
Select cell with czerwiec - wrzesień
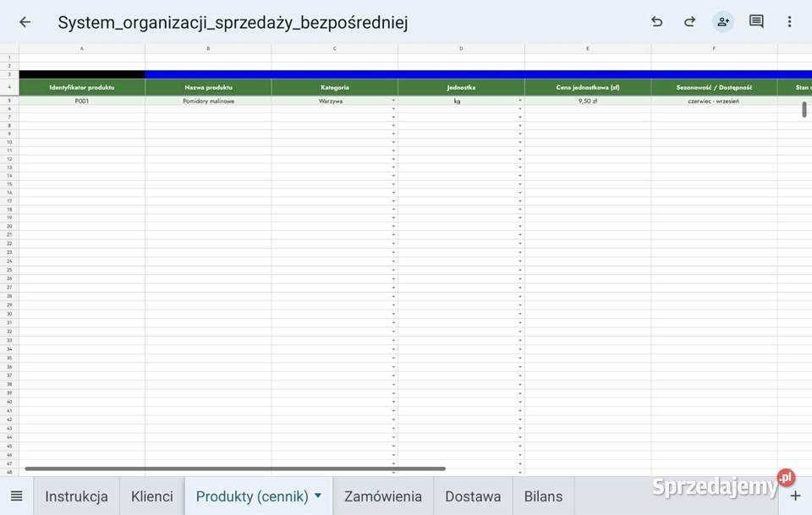[x=714, y=101]
